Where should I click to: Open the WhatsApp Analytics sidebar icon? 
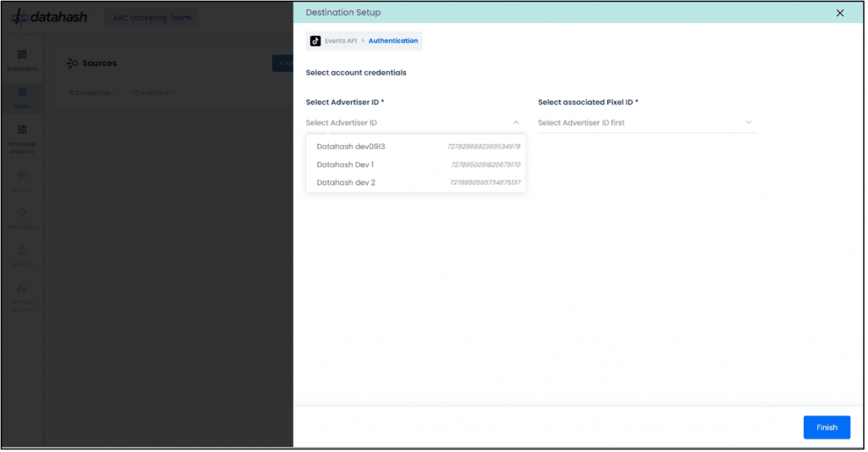pos(22,131)
